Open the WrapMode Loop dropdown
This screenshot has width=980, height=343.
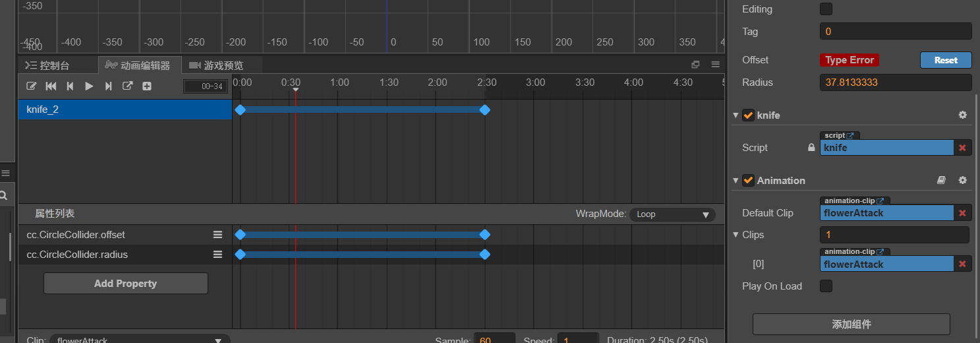coord(672,214)
